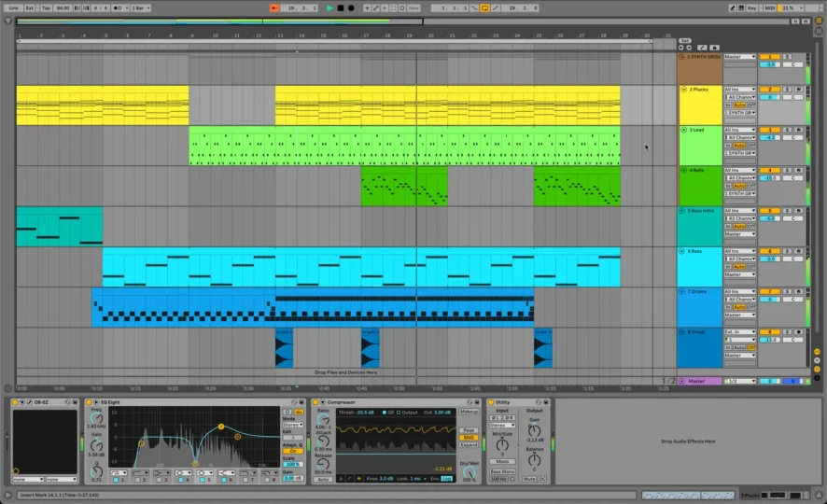The width and height of the screenshot is (827, 504).
Task: Enable the Mute button in Utility
Action: point(529,478)
